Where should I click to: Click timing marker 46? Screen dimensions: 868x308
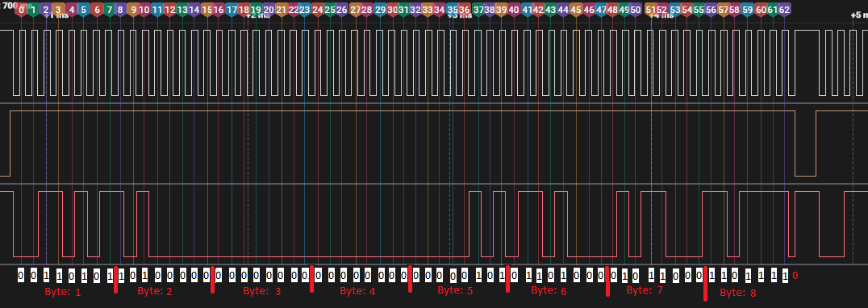[x=589, y=10]
